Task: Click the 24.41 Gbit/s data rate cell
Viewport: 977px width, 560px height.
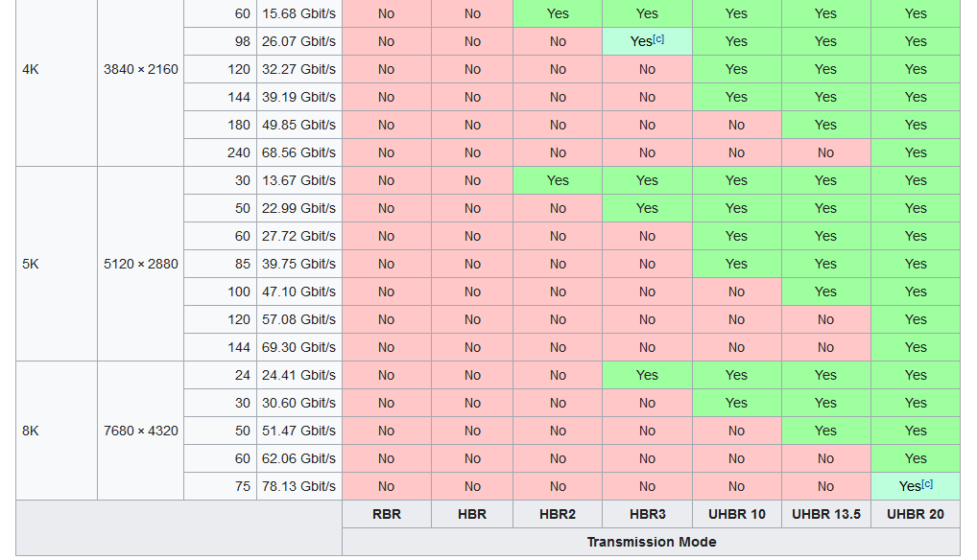Action: tap(299, 375)
